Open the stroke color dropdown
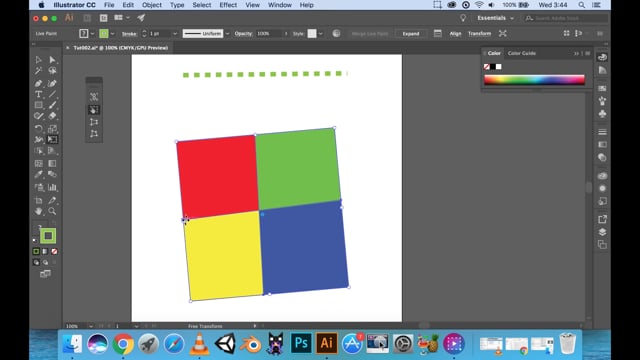The image size is (640, 360). 113,33
